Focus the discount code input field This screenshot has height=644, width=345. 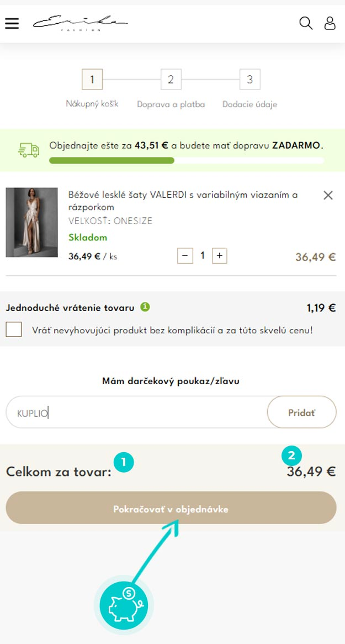pos(136,412)
